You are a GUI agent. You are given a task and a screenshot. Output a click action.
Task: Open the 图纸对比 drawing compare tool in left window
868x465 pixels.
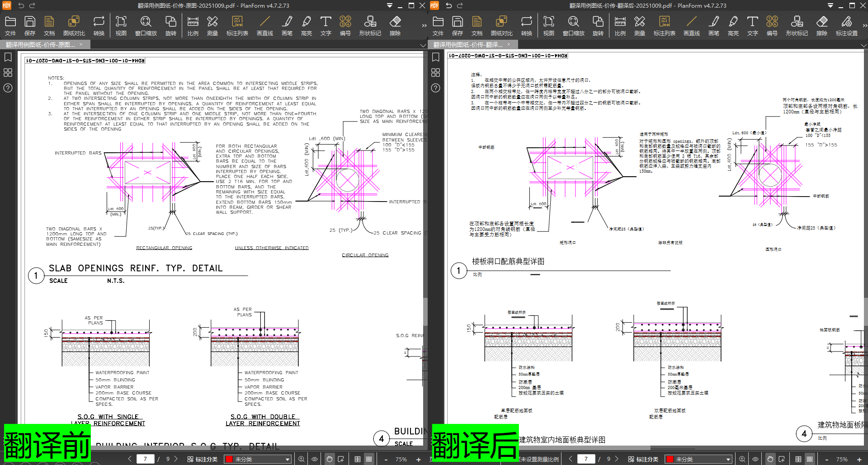[x=74, y=26]
